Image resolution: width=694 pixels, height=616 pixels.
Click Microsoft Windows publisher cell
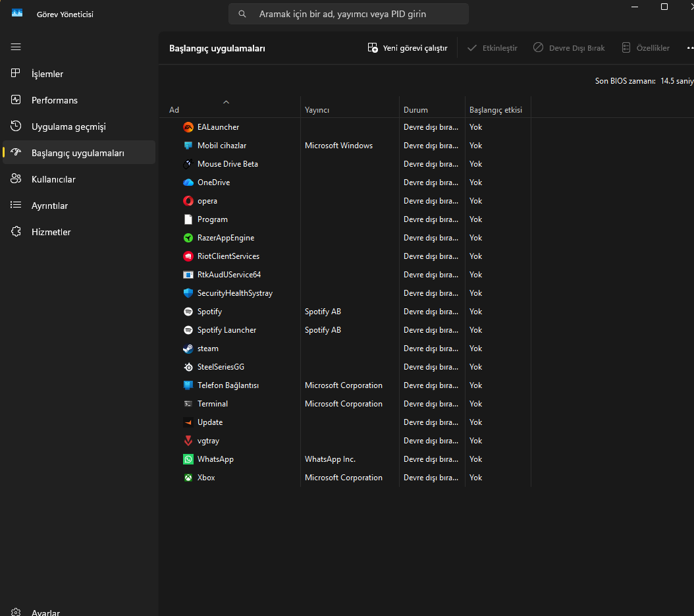pyautogui.click(x=338, y=146)
